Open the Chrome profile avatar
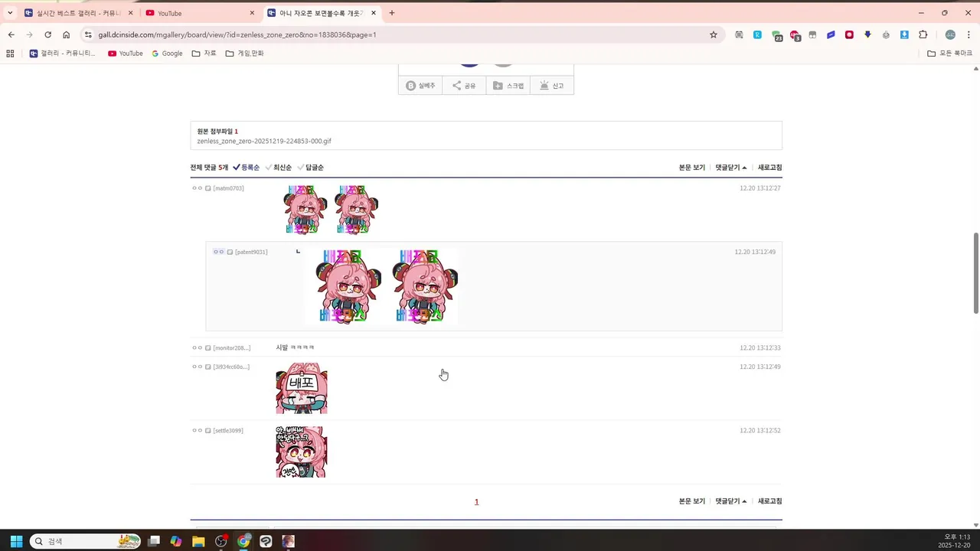This screenshot has height=551, width=980. pyautogui.click(x=950, y=34)
